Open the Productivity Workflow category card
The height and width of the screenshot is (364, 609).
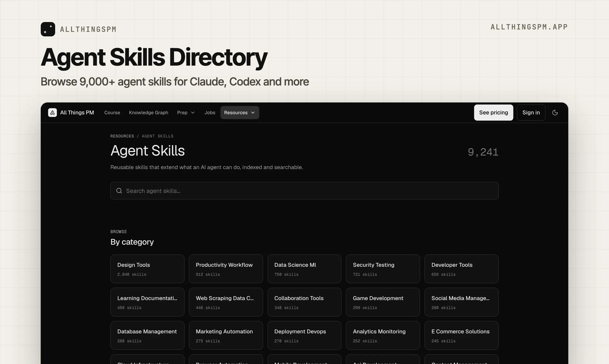coord(226,269)
